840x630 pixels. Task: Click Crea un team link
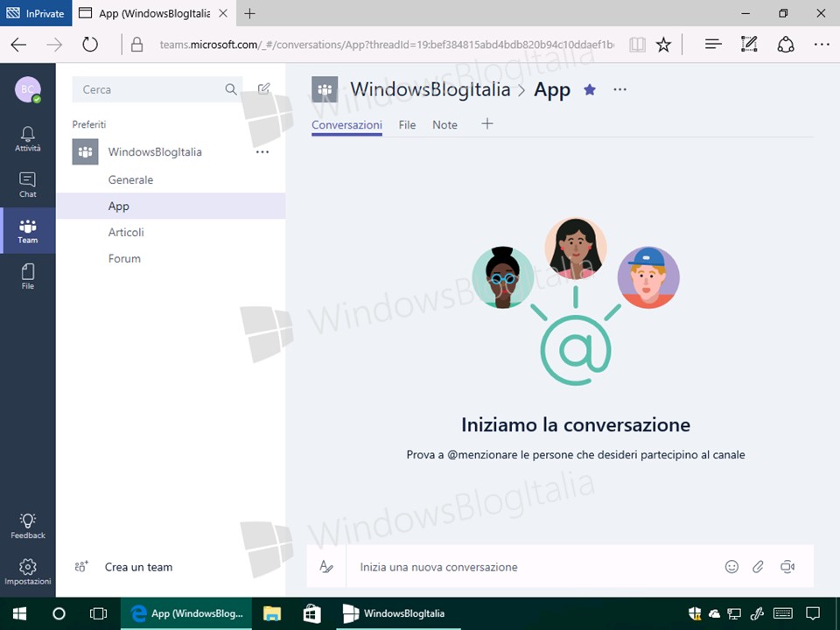pyautogui.click(x=139, y=567)
